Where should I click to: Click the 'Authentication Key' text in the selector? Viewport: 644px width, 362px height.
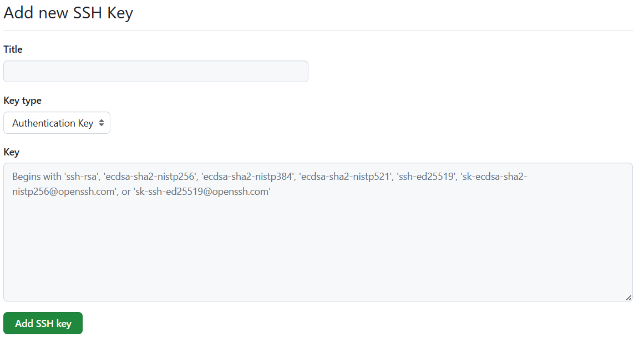point(52,123)
